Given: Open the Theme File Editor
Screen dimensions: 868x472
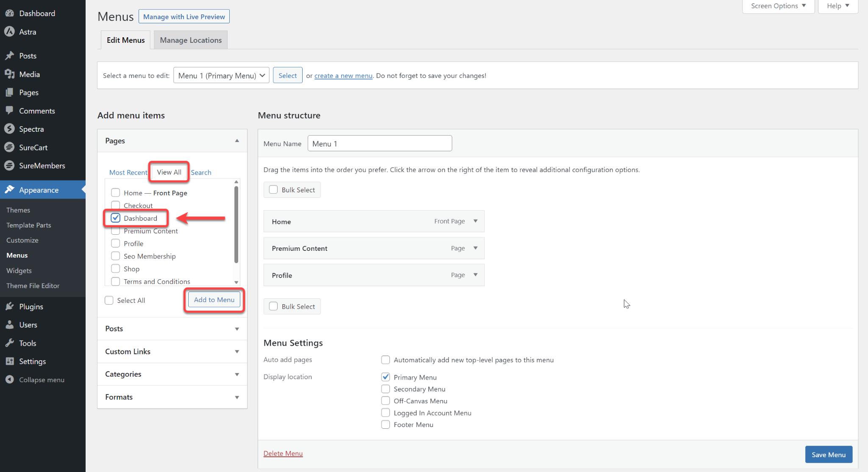Looking at the screenshot, I should 33,286.
